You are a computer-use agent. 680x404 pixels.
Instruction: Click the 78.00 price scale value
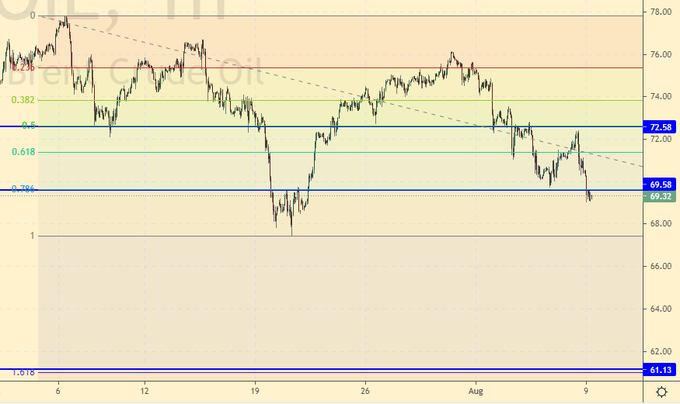click(660, 12)
